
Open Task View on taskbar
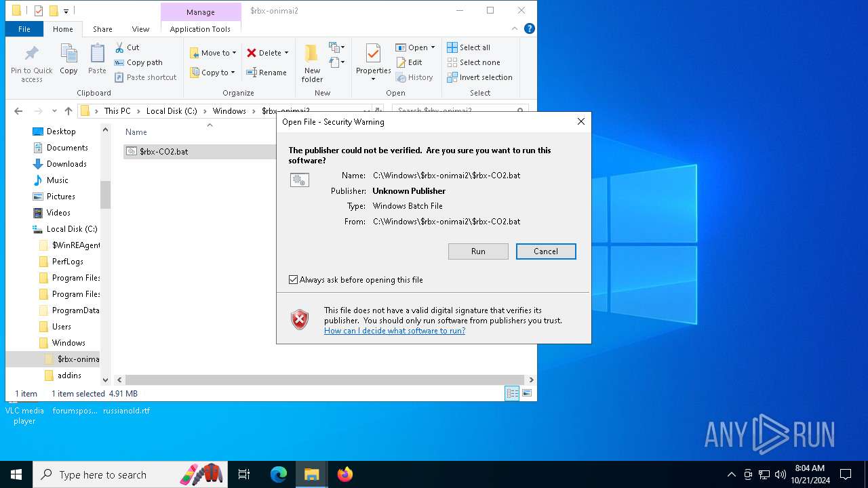click(244, 474)
